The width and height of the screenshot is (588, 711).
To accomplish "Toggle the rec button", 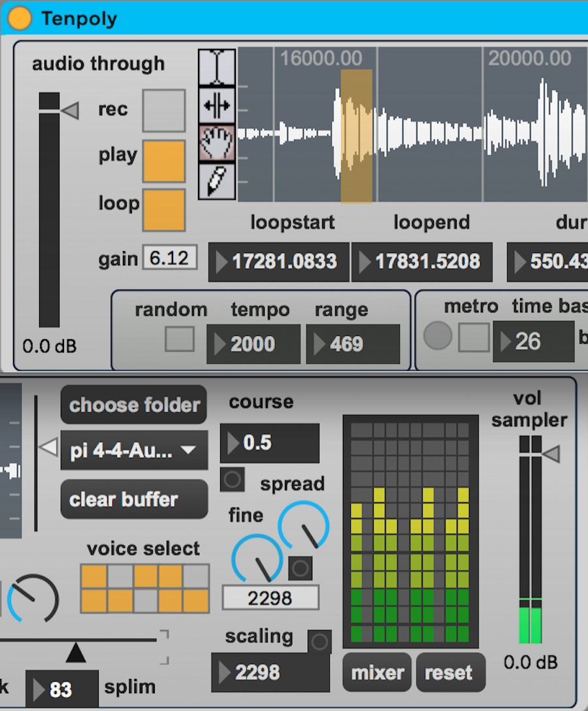I will coord(163,110).
